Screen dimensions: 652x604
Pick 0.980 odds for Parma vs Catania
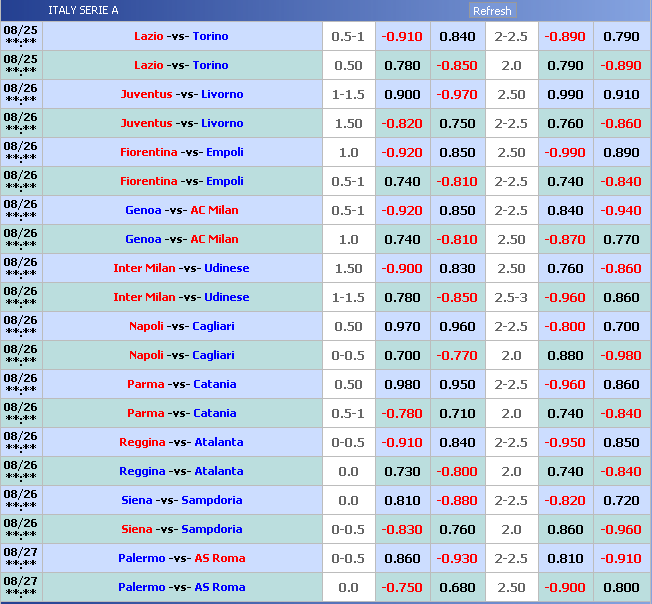402,384
